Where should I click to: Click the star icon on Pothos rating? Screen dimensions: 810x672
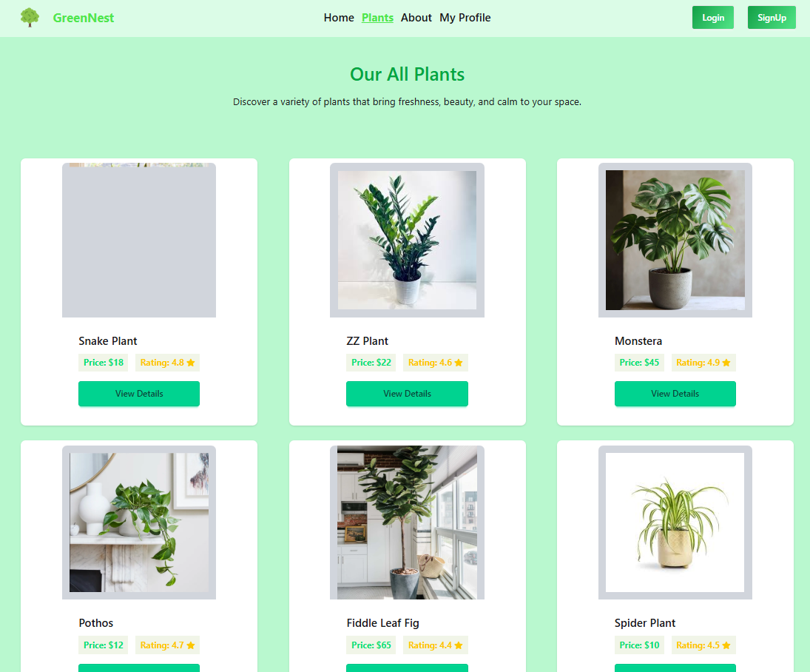pos(191,645)
